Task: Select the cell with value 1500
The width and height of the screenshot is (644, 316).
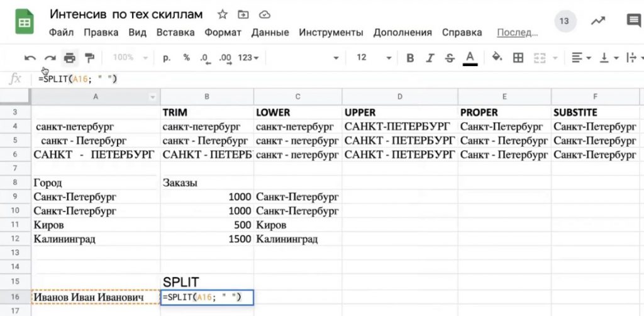Action: pyautogui.click(x=207, y=239)
